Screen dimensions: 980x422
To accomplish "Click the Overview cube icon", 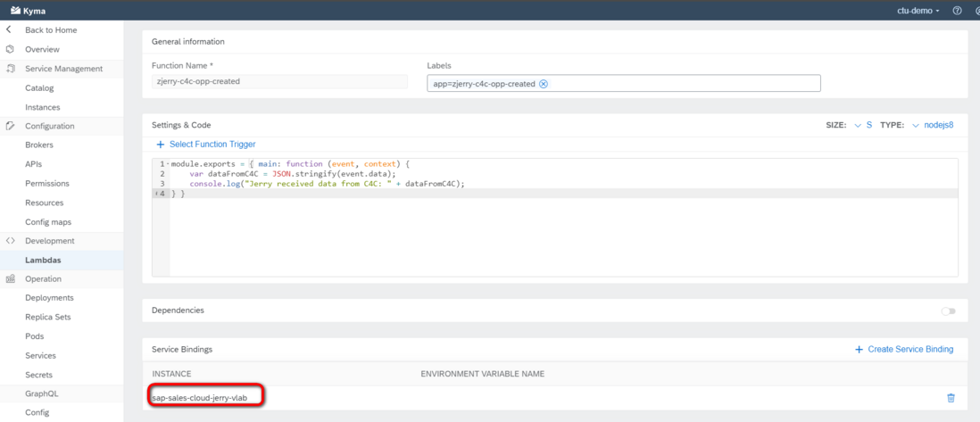I will (x=10, y=49).
